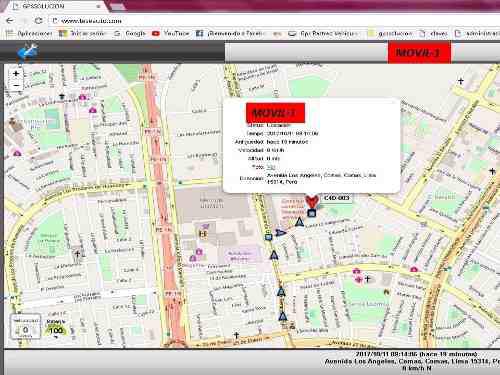Click the blue square marker below vehicle
The width and height of the screenshot is (500, 375).
click(x=312, y=213)
